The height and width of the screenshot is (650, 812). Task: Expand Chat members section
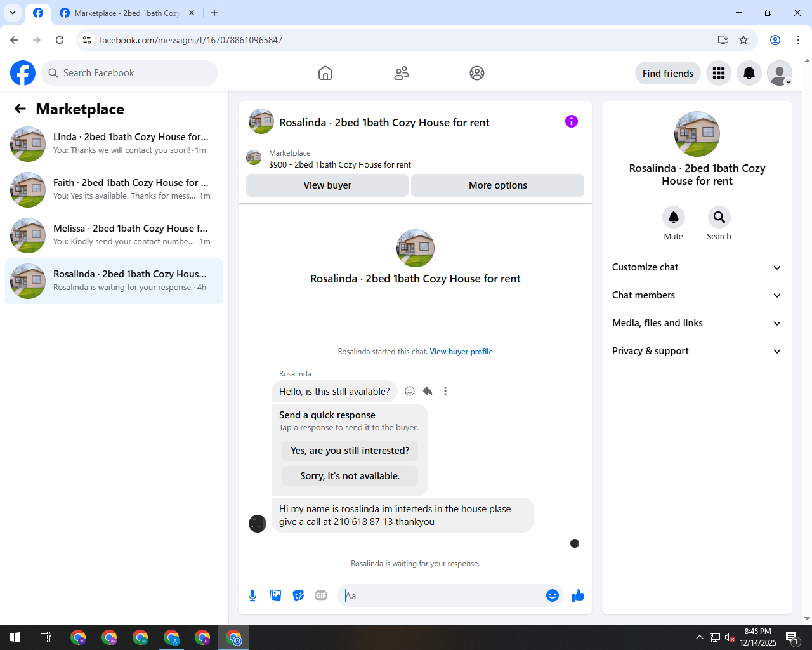697,295
